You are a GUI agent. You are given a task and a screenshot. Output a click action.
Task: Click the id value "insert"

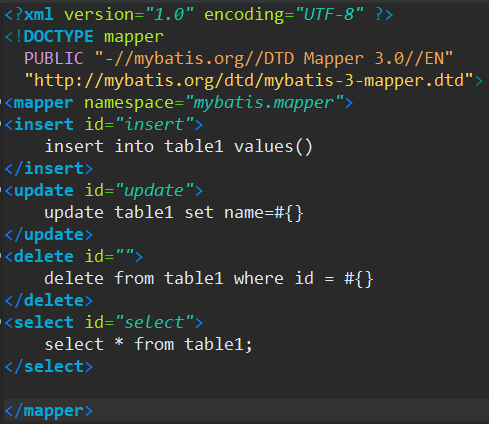pos(154,124)
